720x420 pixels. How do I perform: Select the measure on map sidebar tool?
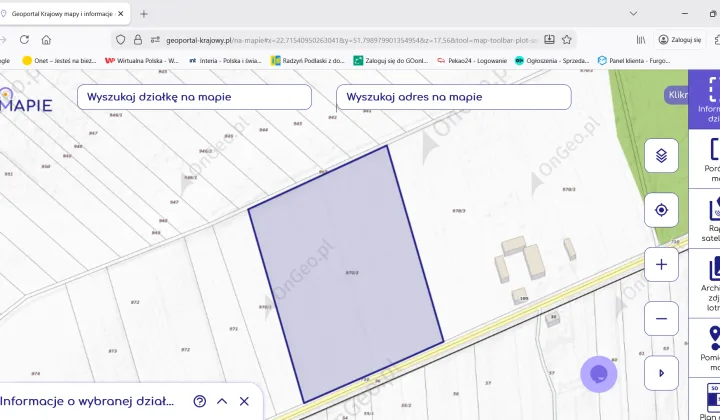coord(705,348)
